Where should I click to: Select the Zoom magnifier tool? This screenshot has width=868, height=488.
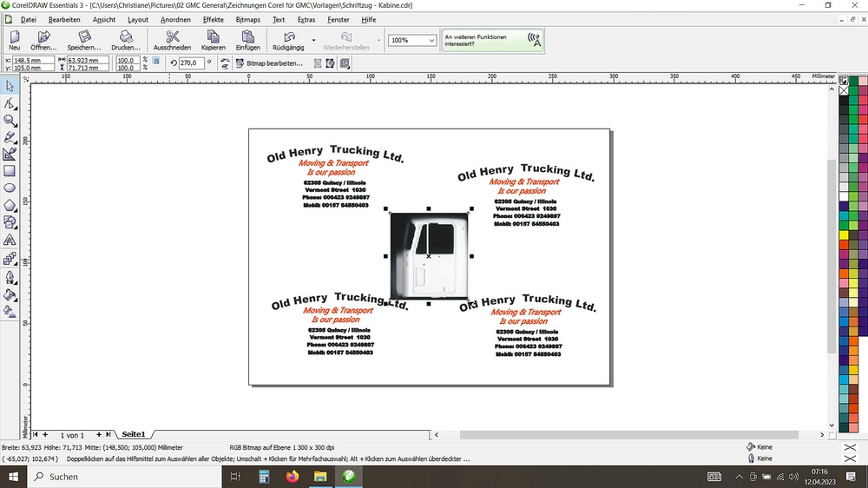[x=10, y=120]
